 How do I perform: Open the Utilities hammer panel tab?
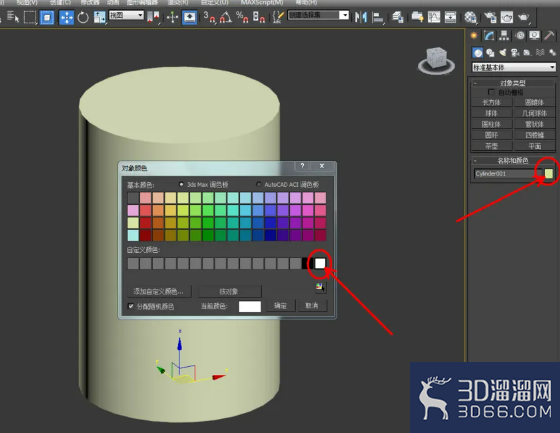pyautogui.click(x=550, y=35)
